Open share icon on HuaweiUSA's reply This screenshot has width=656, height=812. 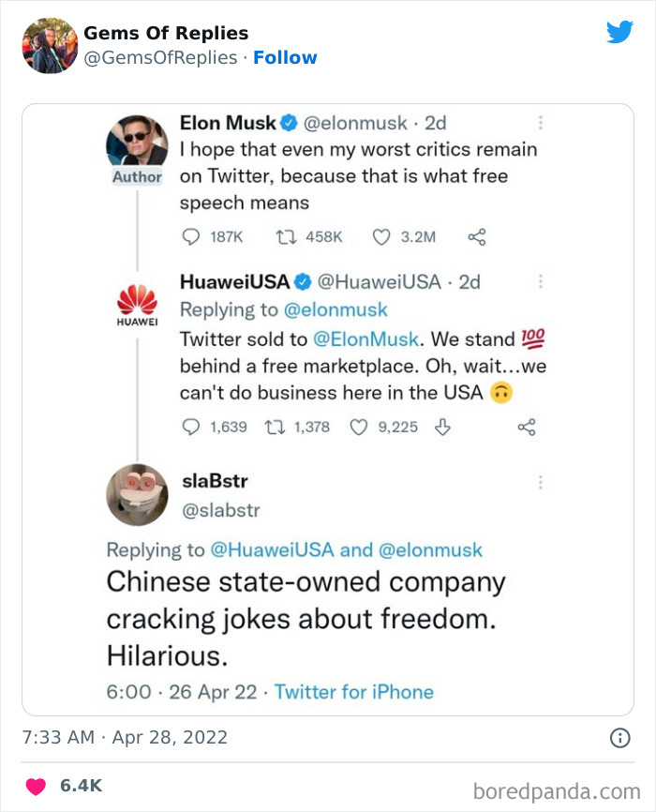(526, 428)
